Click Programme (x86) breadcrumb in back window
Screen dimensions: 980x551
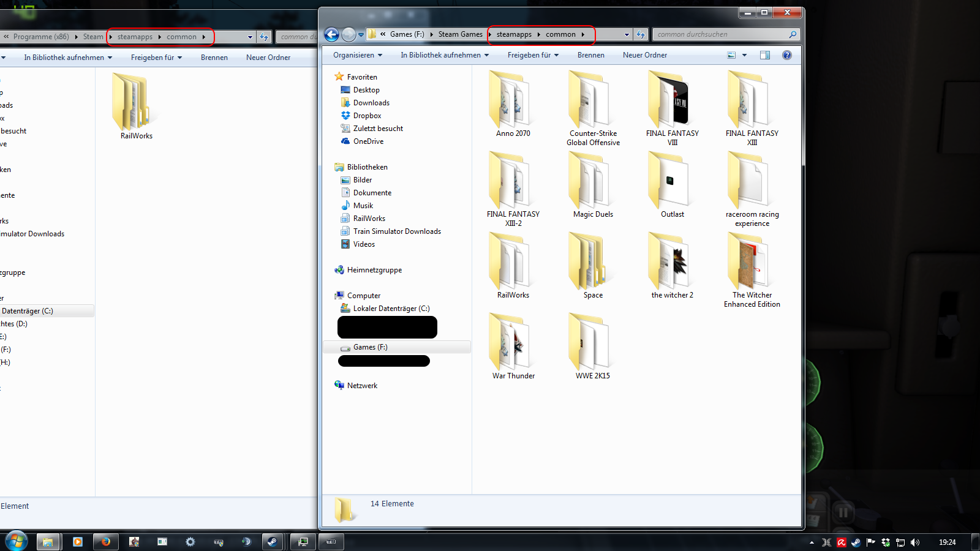point(41,37)
